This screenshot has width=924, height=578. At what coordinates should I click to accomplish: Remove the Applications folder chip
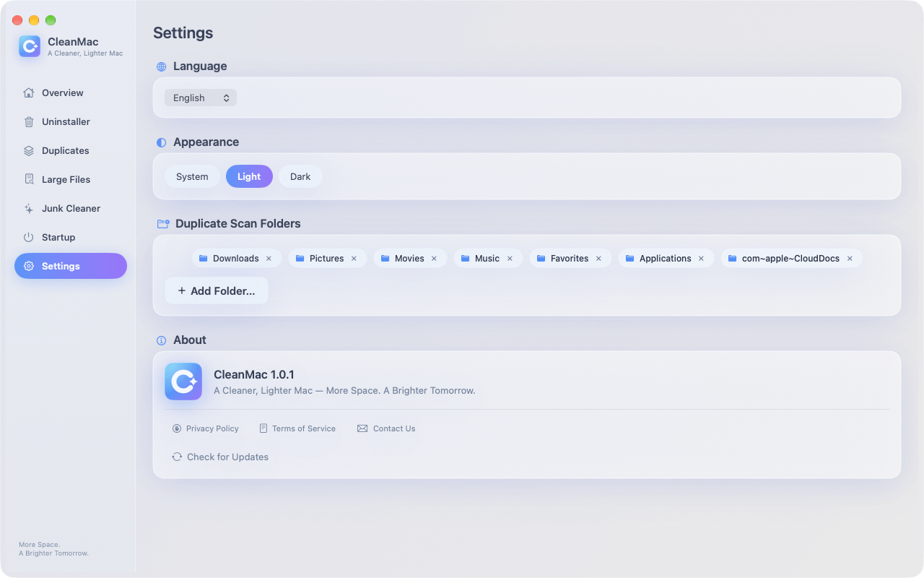(701, 259)
